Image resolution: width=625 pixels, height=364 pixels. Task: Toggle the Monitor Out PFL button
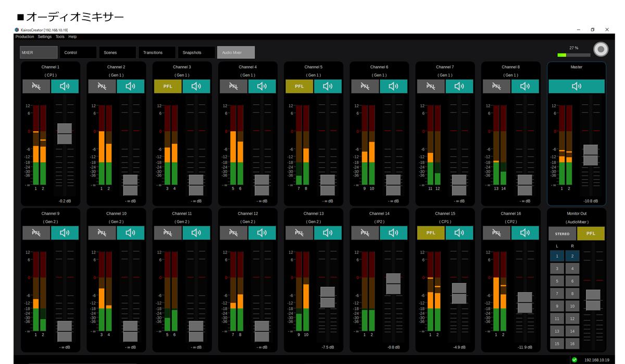(x=591, y=233)
